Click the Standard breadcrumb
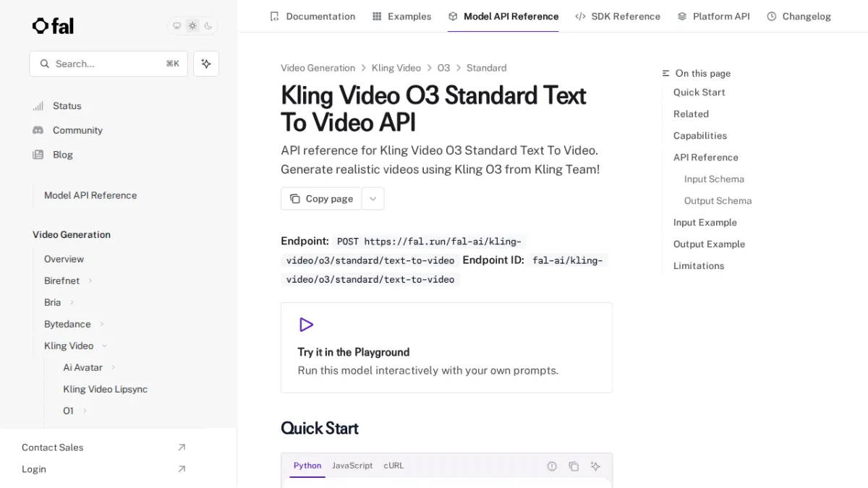 [x=486, y=68]
